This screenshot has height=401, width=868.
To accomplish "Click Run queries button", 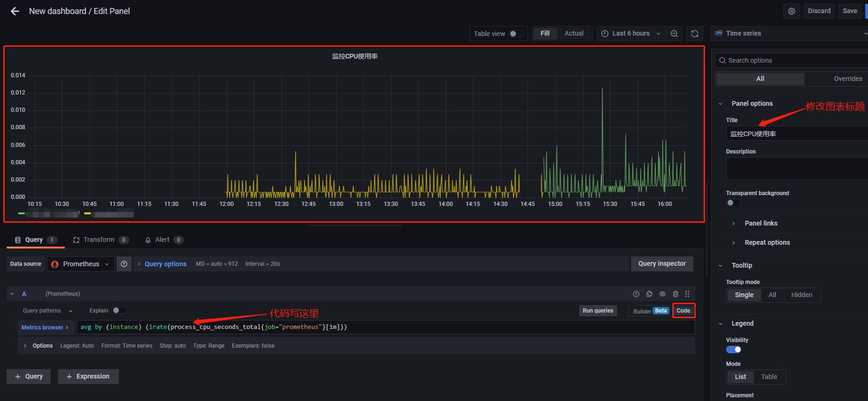I will pos(598,311).
